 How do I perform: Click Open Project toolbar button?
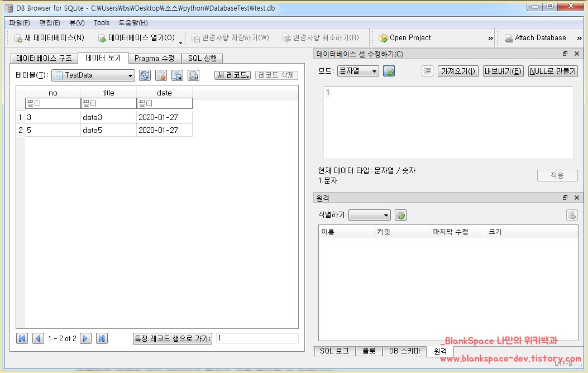point(405,38)
